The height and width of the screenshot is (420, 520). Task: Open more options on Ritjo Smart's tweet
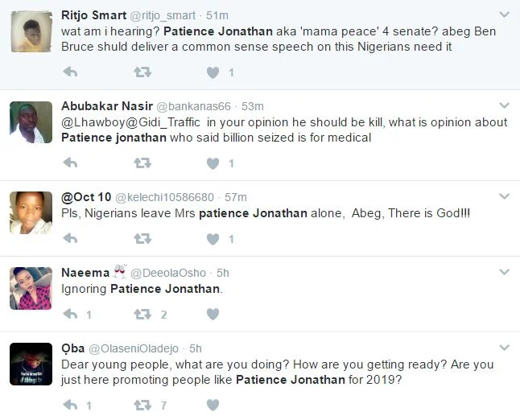tap(504, 15)
